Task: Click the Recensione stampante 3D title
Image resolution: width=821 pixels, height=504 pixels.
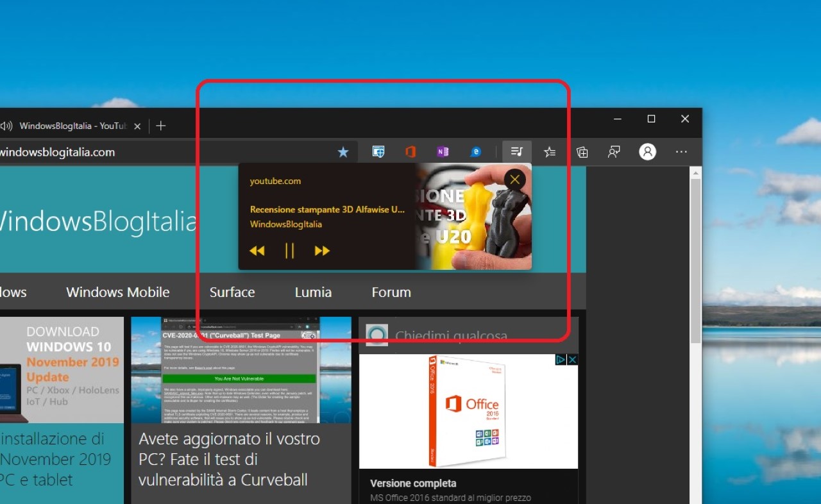Action: pyautogui.click(x=327, y=210)
